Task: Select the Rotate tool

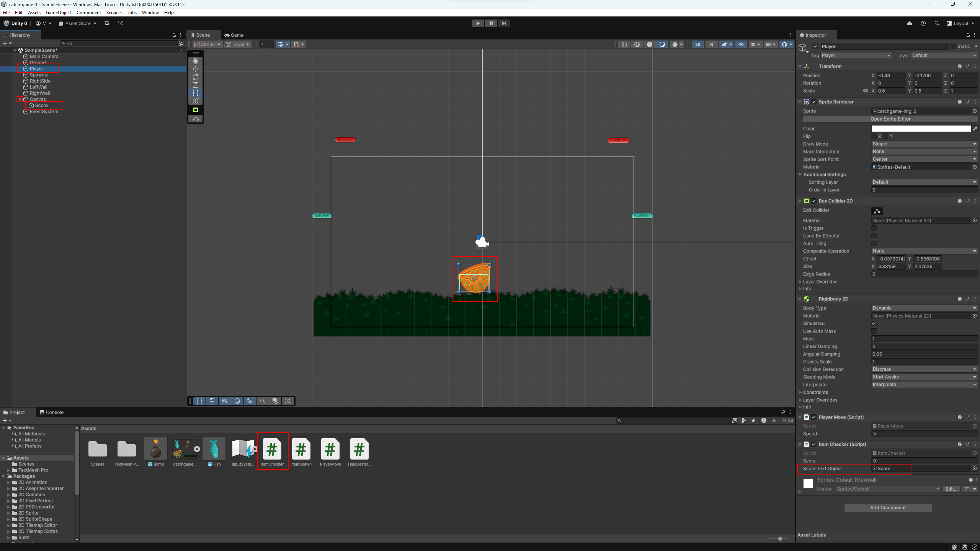Action: point(196,77)
